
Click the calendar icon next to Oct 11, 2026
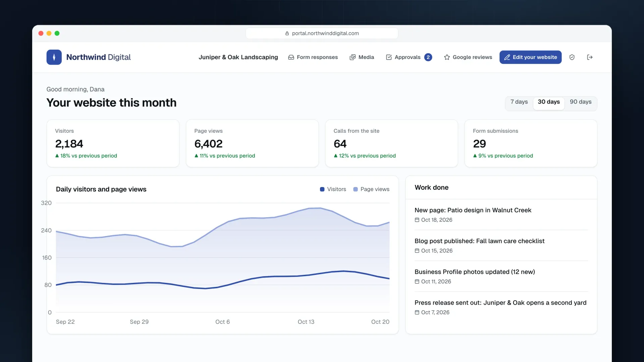click(417, 282)
